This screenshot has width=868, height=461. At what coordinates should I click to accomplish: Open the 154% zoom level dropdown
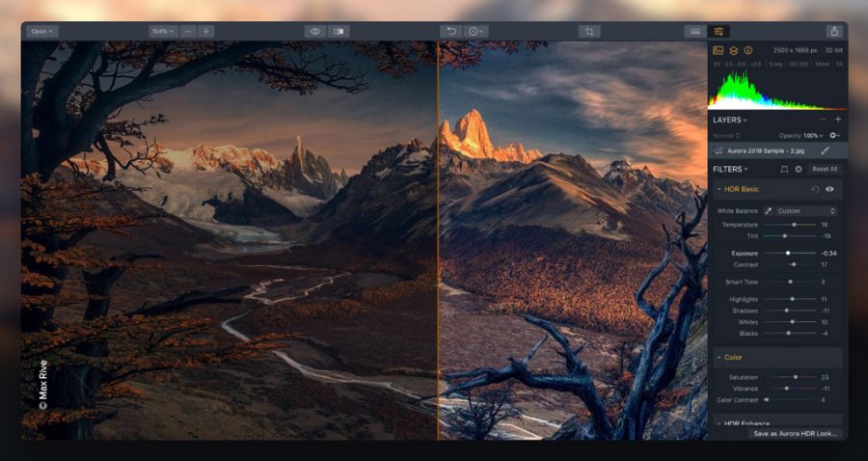(163, 32)
